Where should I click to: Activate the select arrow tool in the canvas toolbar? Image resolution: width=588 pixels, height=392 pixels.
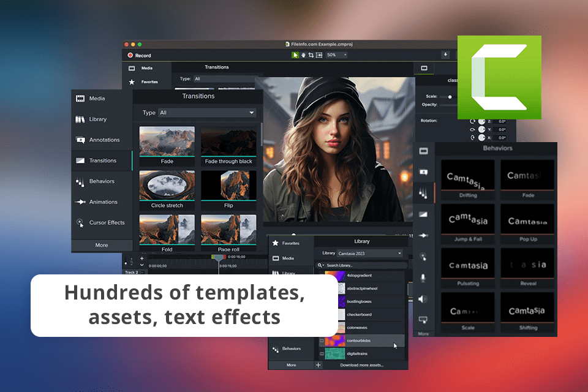click(x=295, y=55)
